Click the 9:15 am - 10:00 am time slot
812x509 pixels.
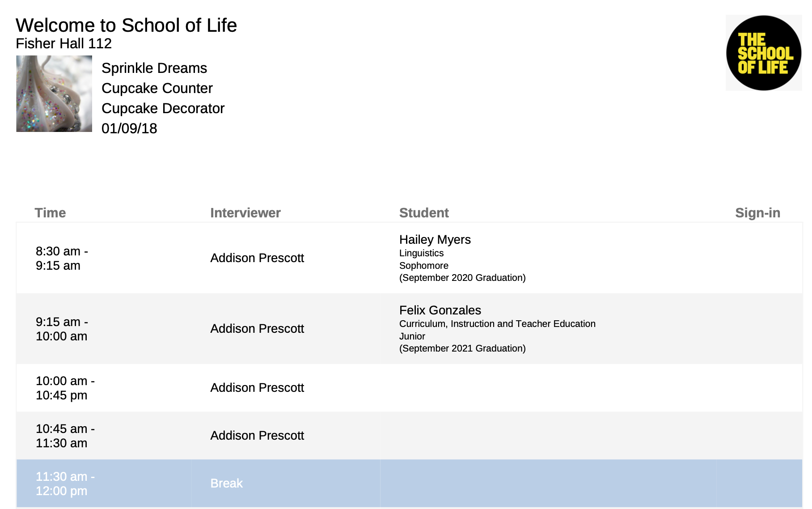point(62,329)
